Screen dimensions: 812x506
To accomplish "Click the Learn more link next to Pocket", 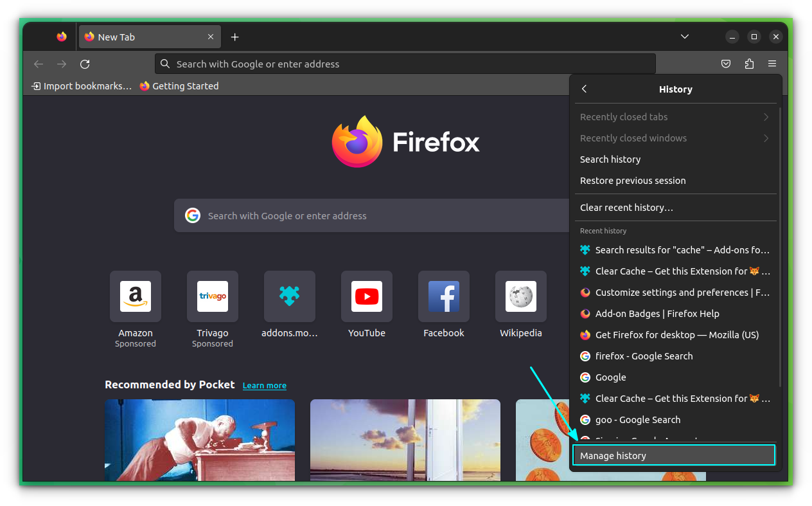I will 264,384.
